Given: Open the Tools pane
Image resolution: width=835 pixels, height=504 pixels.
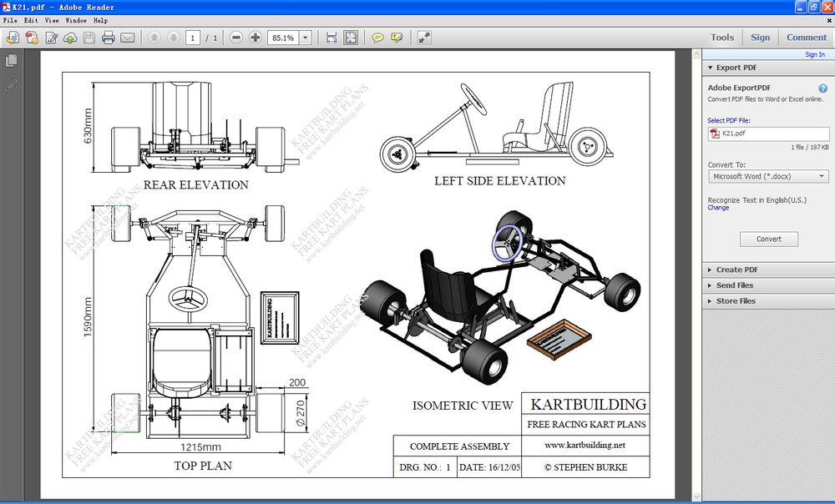Looking at the screenshot, I should pos(722,38).
